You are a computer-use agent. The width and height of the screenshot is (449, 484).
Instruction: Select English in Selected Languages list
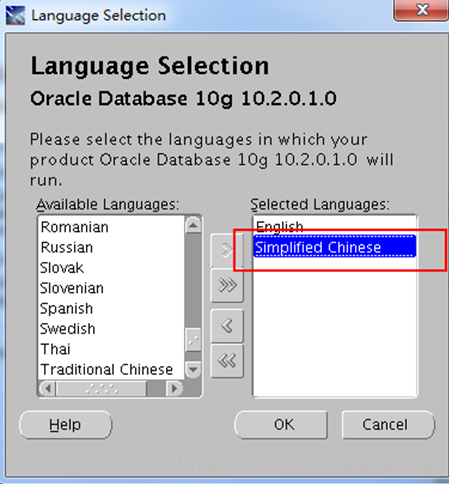click(x=335, y=227)
